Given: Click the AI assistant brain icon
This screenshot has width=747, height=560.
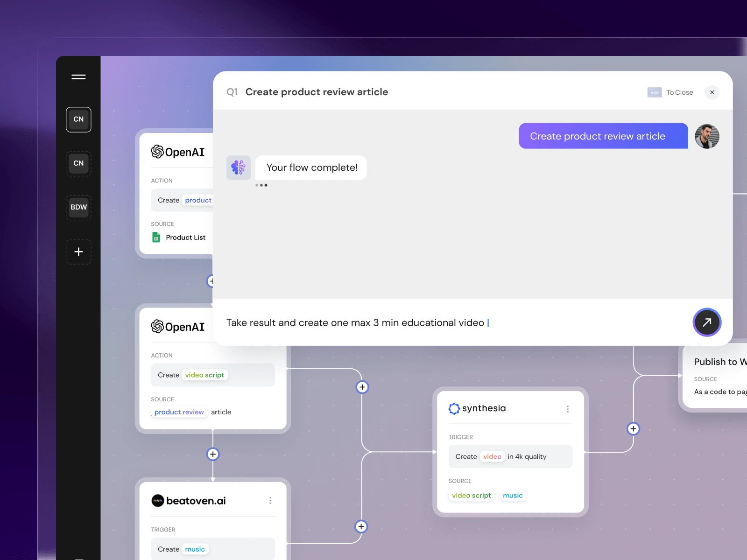Looking at the screenshot, I should [x=239, y=168].
